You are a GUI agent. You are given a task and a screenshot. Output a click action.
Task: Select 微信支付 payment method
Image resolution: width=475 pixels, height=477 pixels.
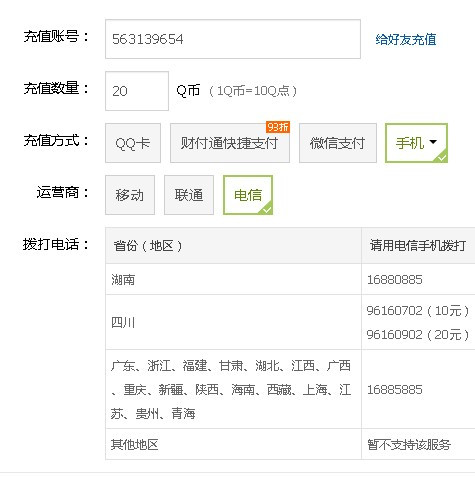coord(338,143)
